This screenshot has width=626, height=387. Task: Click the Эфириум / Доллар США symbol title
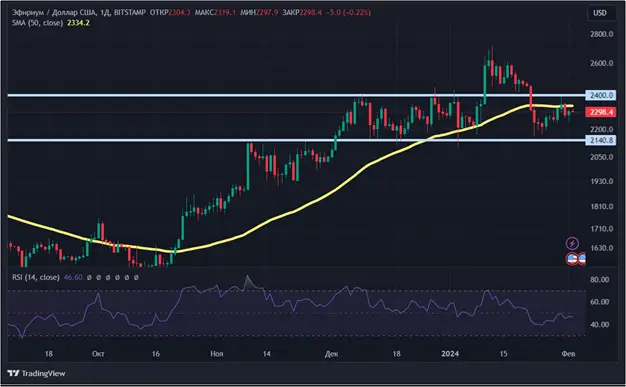tap(54, 12)
